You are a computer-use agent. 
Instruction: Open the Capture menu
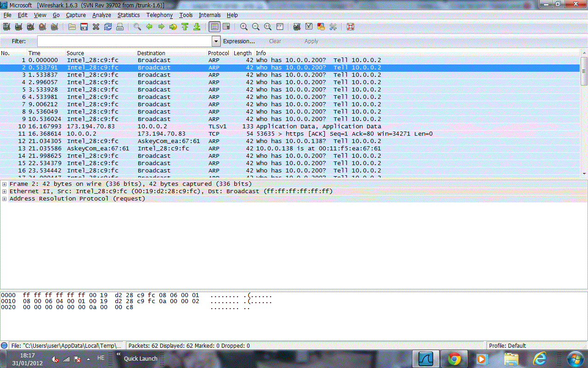point(76,15)
